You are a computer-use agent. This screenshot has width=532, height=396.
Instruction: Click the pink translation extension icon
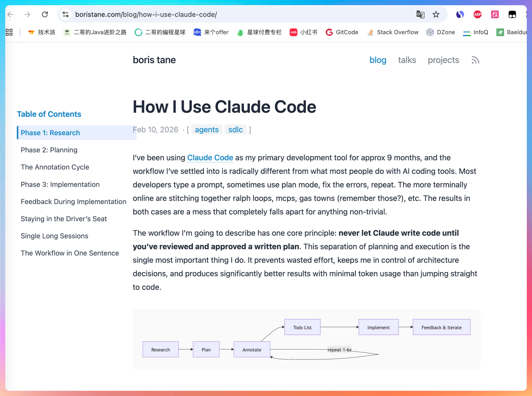click(x=495, y=14)
